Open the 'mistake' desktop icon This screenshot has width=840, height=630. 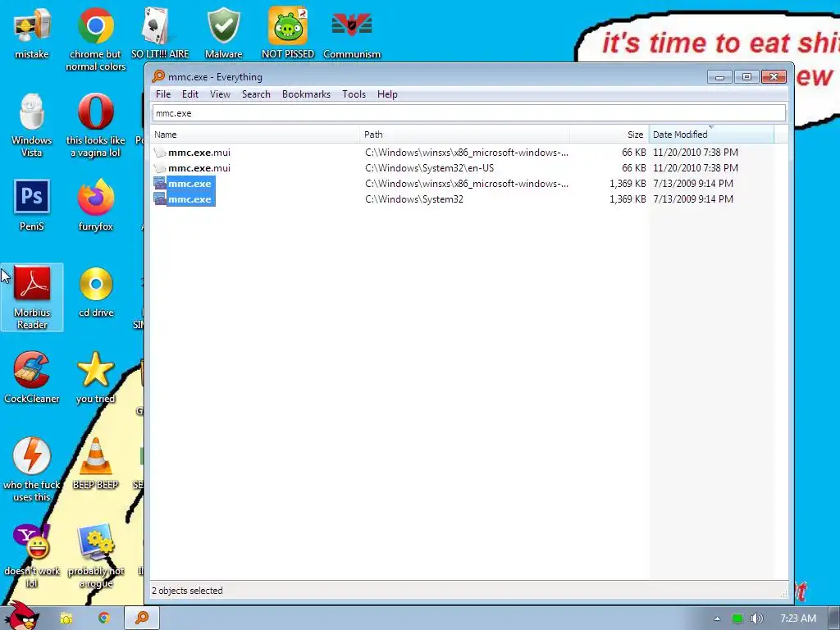[32, 32]
